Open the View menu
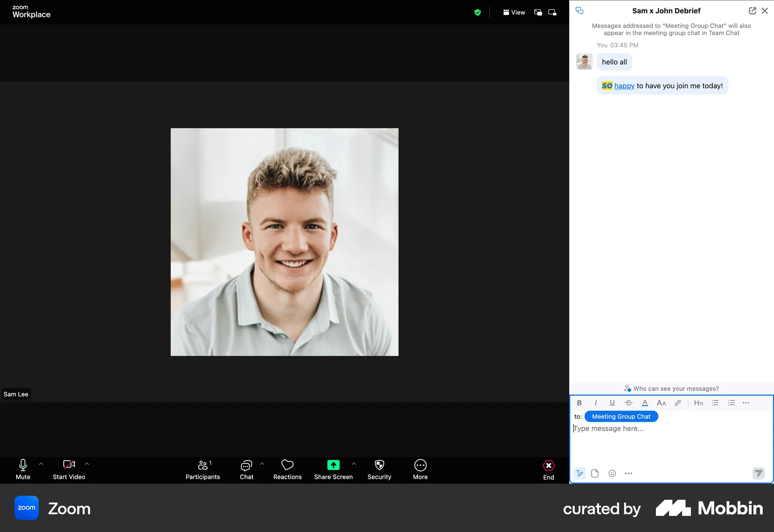Image resolution: width=774 pixels, height=532 pixels. tap(514, 12)
